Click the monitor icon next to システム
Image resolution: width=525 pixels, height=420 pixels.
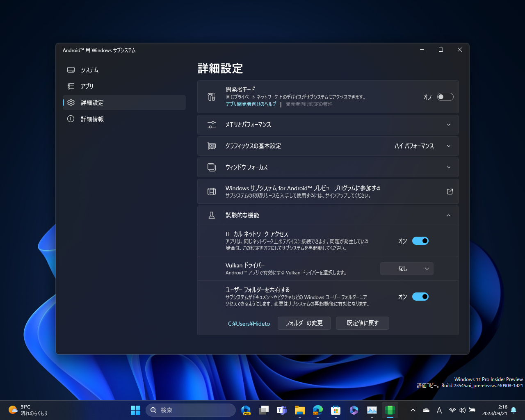click(x=71, y=70)
